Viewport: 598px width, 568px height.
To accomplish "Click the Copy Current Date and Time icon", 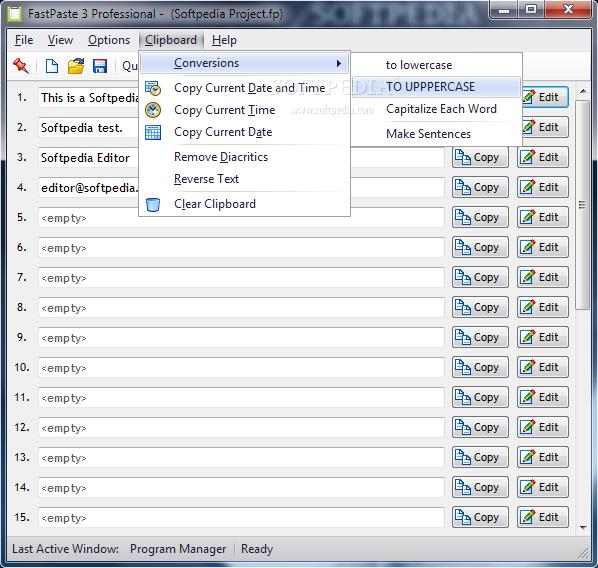I will click(x=153, y=88).
